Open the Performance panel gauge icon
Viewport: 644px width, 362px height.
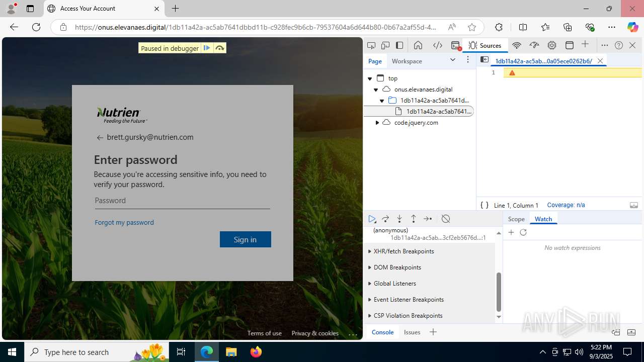pyautogui.click(x=534, y=45)
